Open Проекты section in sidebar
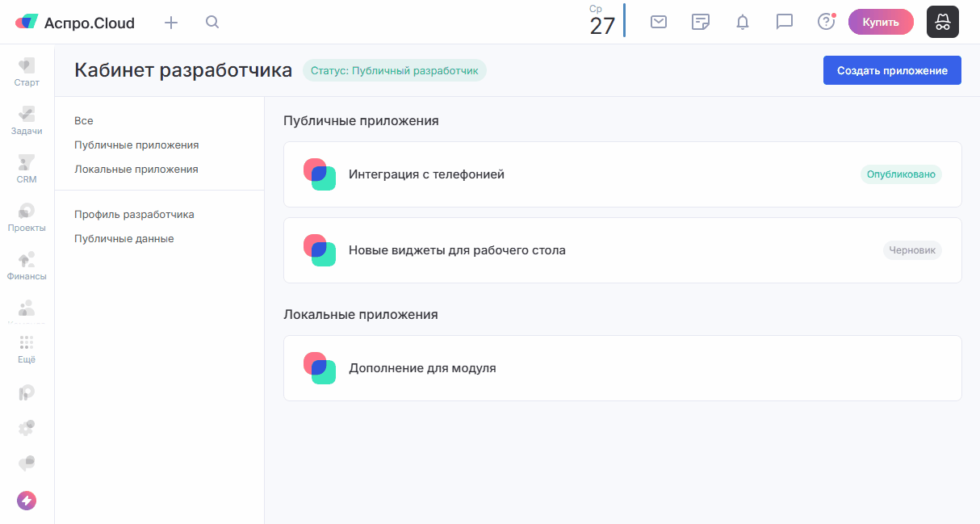Viewport: 980px width, 524px height. pyautogui.click(x=27, y=217)
